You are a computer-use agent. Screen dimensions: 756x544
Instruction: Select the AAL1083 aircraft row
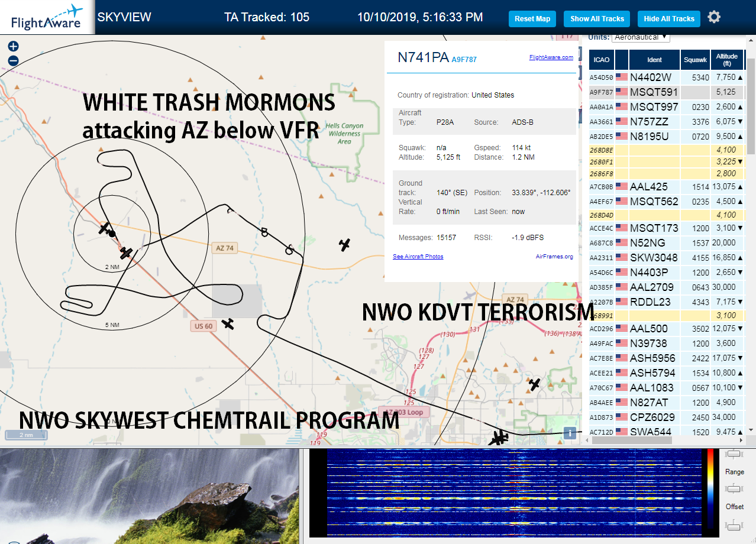pyautogui.click(x=666, y=388)
